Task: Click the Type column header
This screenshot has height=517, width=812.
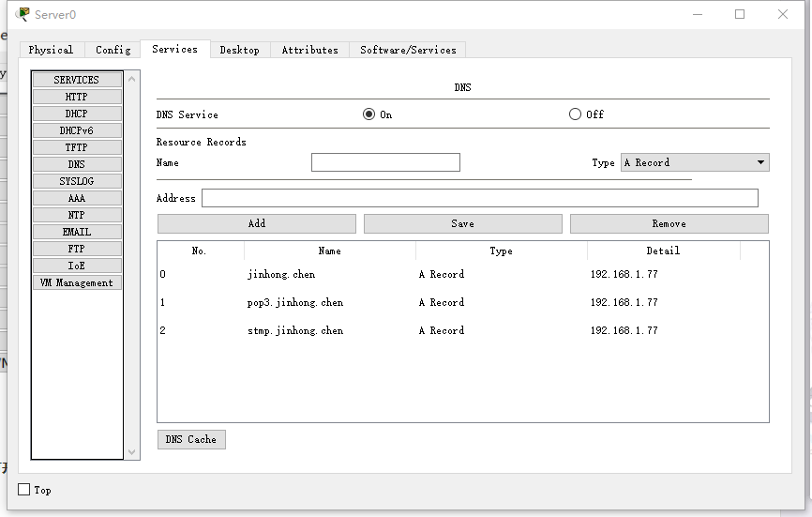Action: click(502, 251)
